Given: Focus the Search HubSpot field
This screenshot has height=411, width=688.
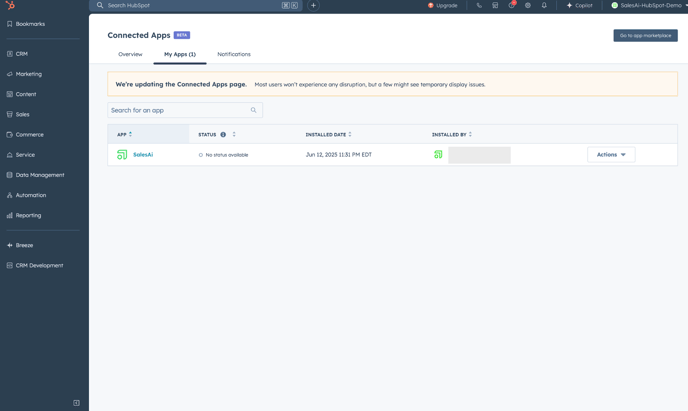Looking at the screenshot, I should coord(196,5).
